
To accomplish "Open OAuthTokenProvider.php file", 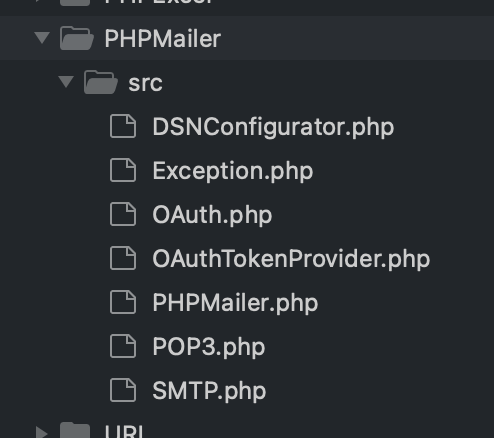I will coord(291,259).
